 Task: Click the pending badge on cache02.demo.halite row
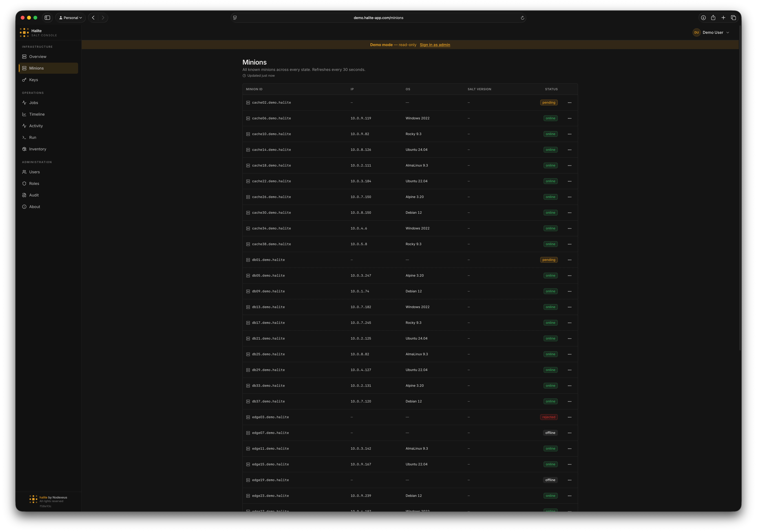point(549,103)
